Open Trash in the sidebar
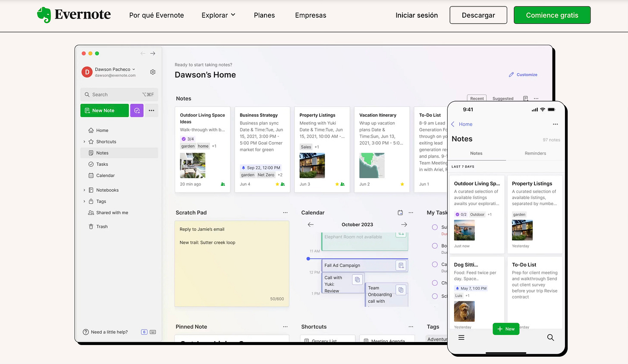The width and height of the screenshot is (628, 364). (x=102, y=227)
